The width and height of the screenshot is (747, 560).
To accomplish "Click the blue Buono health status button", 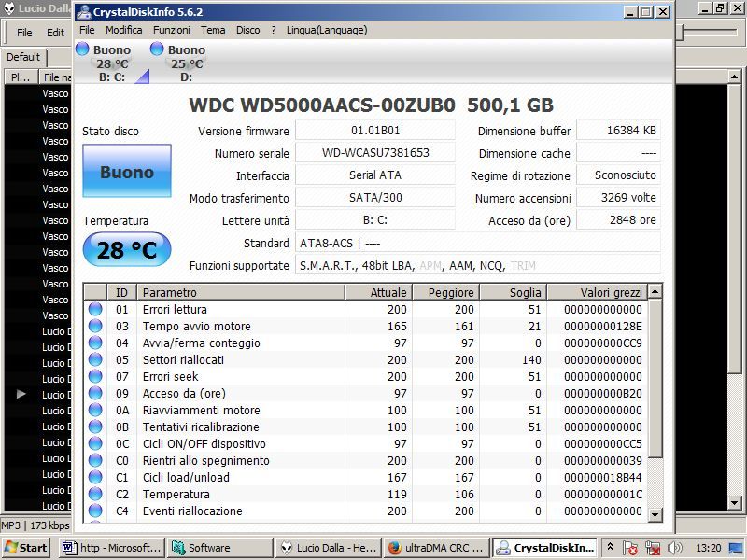I will click(x=127, y=172).
